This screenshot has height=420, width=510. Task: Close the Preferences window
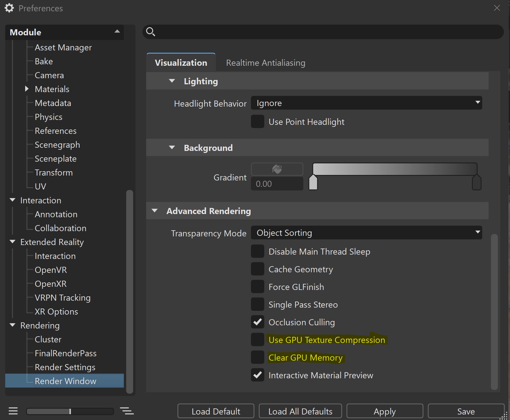[497, 8]
